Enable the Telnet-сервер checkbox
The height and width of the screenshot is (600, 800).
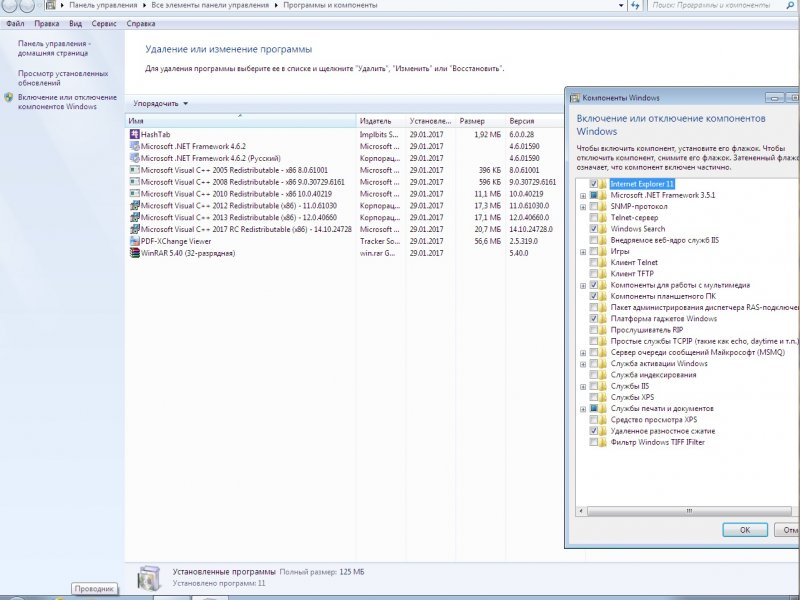click(x=594, y=217)
